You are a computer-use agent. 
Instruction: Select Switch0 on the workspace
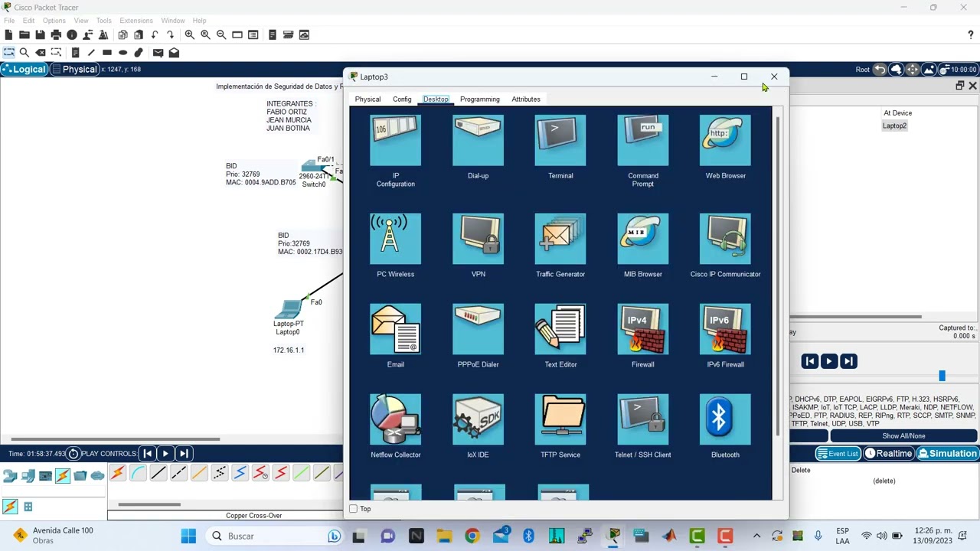pyautogui.click(x=314, y=167)
